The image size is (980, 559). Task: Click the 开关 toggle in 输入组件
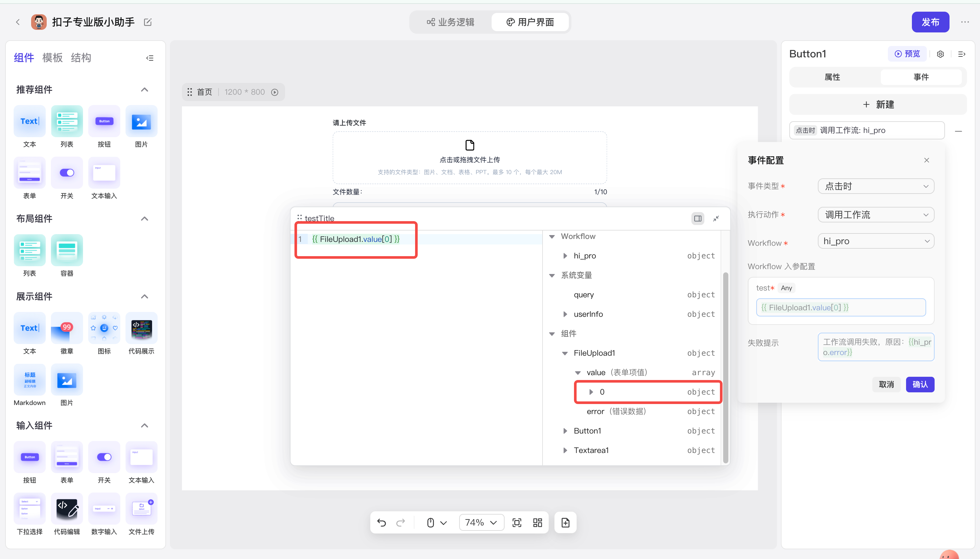click(104, 457)
